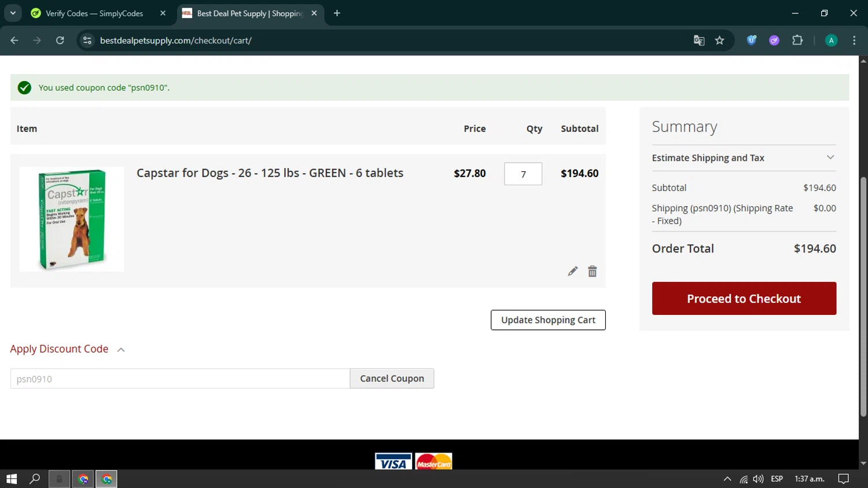Open the browser extensions puzzle menu
This screenshot has width=868, height=488.
tap(797, 41)
